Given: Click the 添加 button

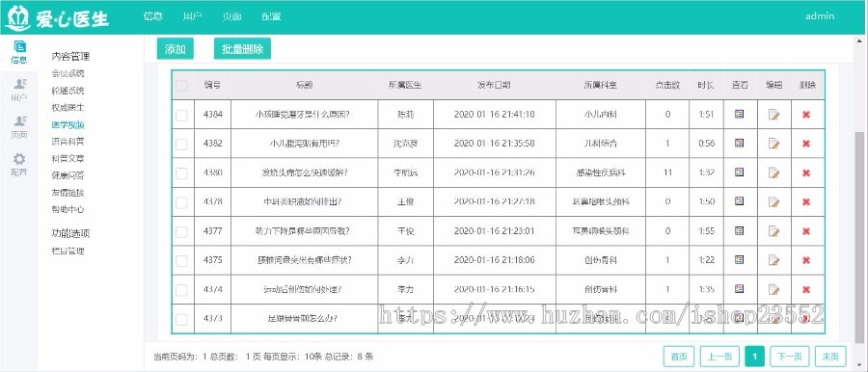Looking at the screenshot, I should click(x=175, y=49).
